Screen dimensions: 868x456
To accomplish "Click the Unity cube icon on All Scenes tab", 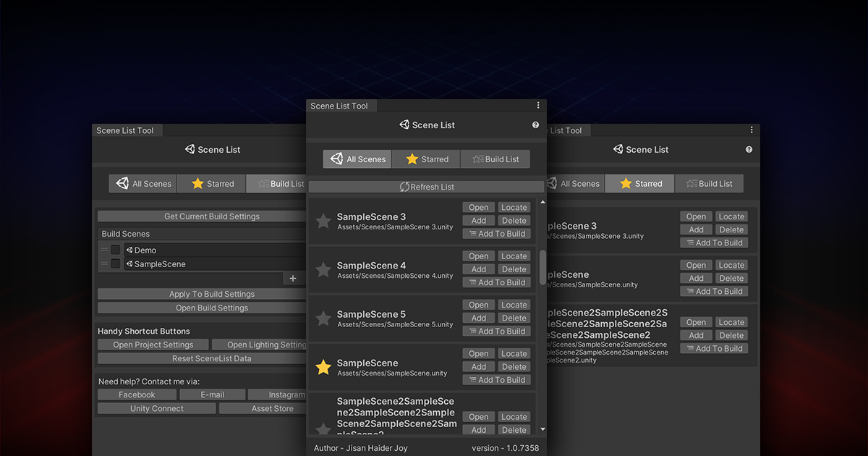I will 339,159.
